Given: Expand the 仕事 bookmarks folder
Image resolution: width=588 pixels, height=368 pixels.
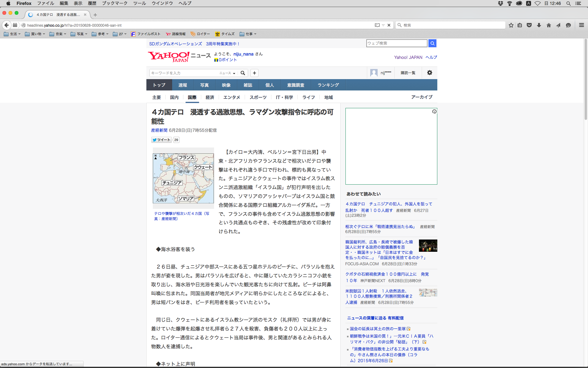Looking at the screenshot, I should tap(248, 34).
